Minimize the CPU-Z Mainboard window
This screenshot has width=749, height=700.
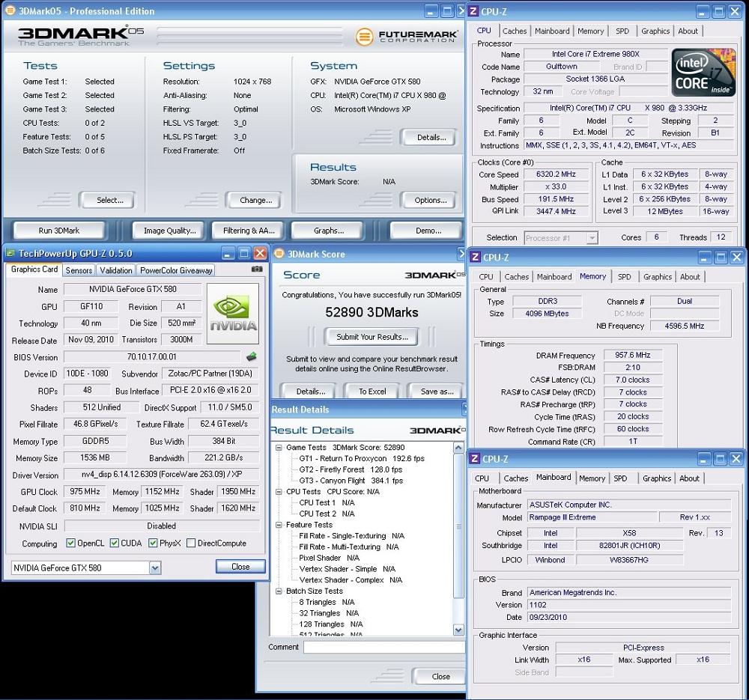703,459
